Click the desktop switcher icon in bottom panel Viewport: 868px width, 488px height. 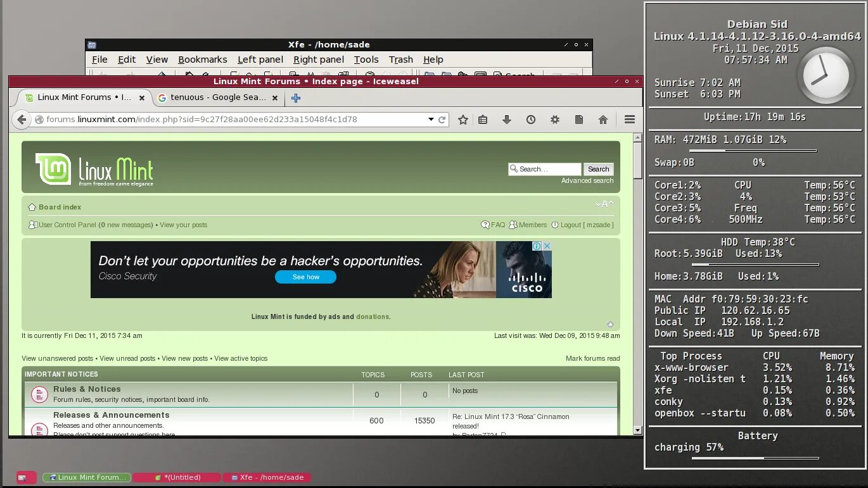point(22,477)
